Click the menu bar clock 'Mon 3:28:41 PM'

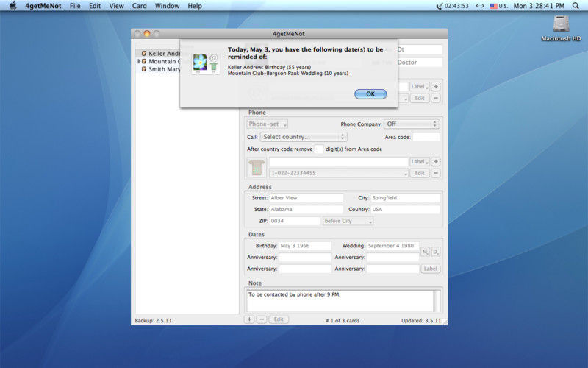pos(539,6)
